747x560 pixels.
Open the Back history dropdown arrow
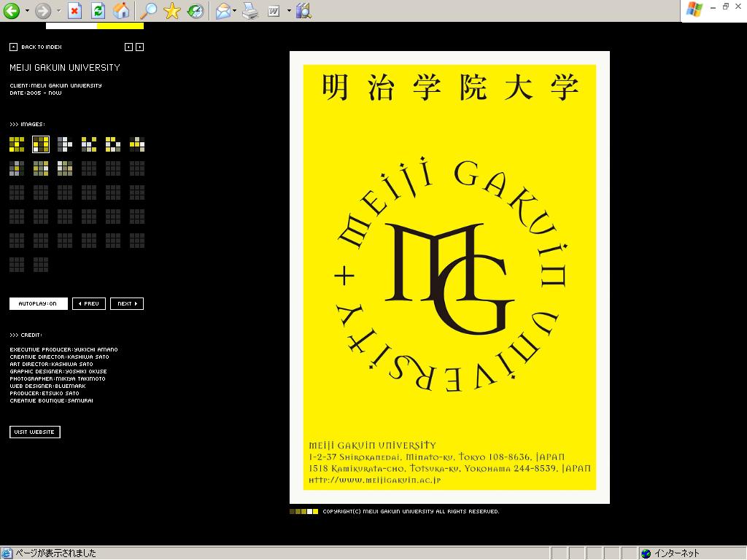[x=27, y=10]
